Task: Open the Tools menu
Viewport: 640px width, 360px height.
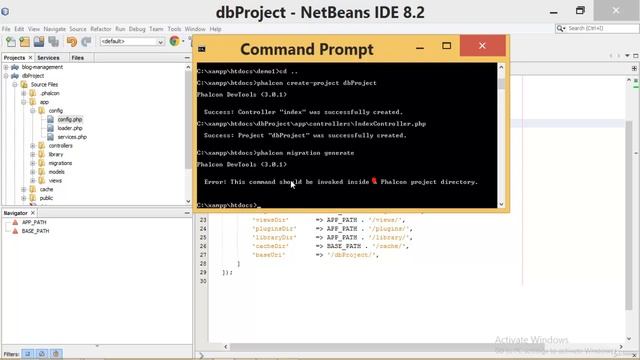Action: point(174,29)
